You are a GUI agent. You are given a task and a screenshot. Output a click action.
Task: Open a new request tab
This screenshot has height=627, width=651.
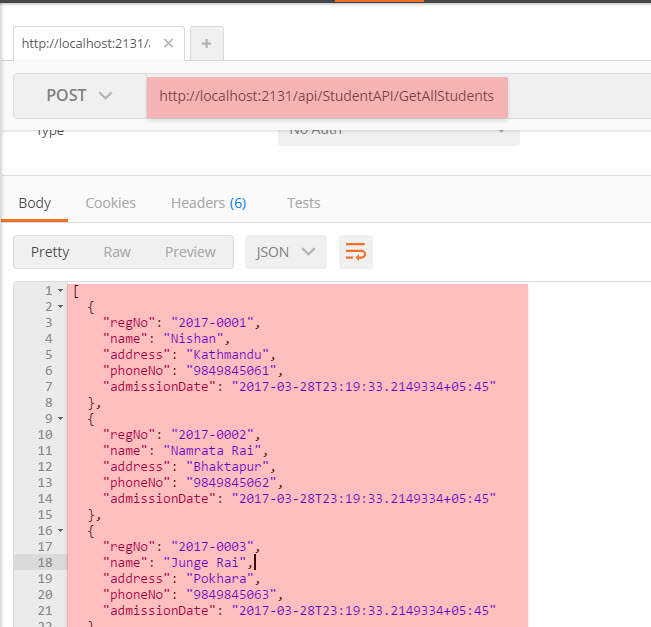pos(206,43)
